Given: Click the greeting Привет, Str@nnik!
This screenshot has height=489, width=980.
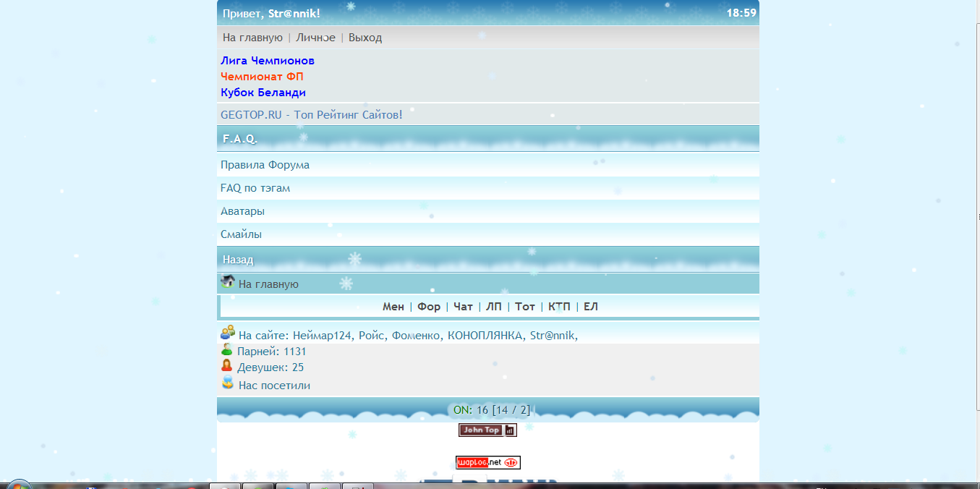Looking at the screenshot, I should point(271,13).
